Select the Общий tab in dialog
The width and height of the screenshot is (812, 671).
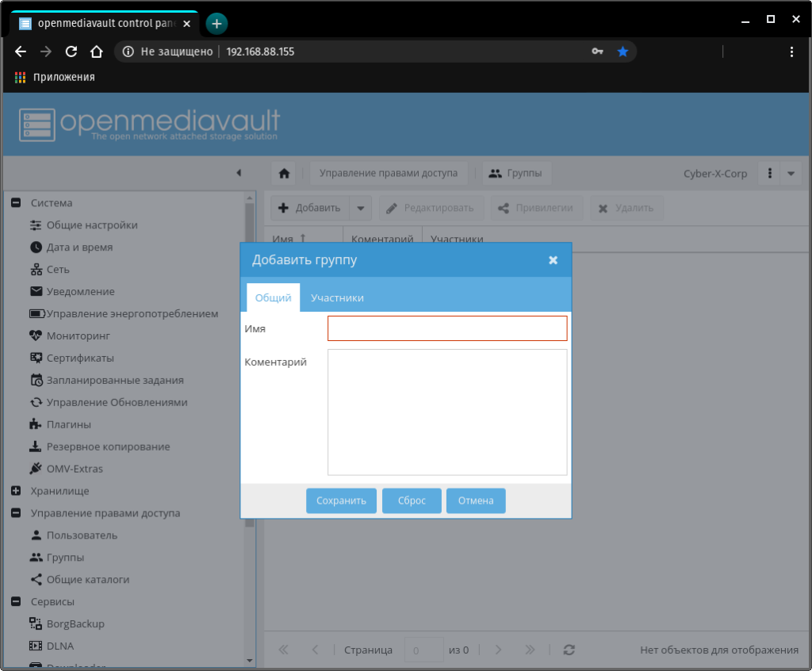coord(273,298)
